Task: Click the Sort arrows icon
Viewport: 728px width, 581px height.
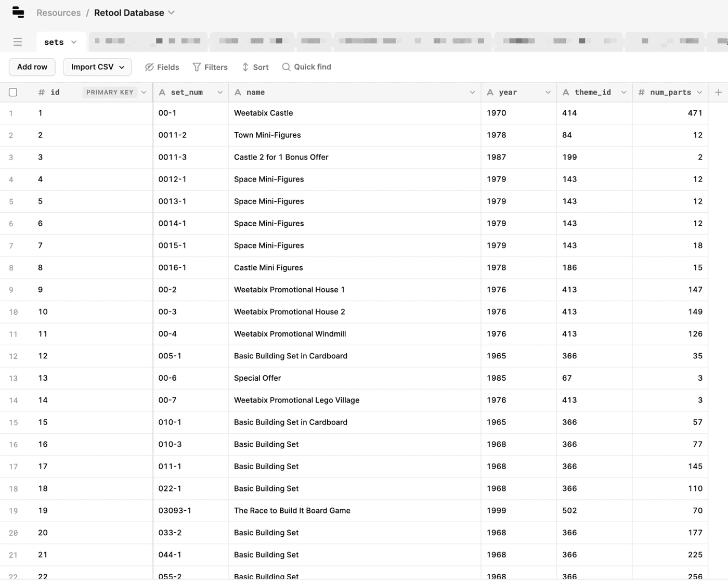Action: [245, 67]
